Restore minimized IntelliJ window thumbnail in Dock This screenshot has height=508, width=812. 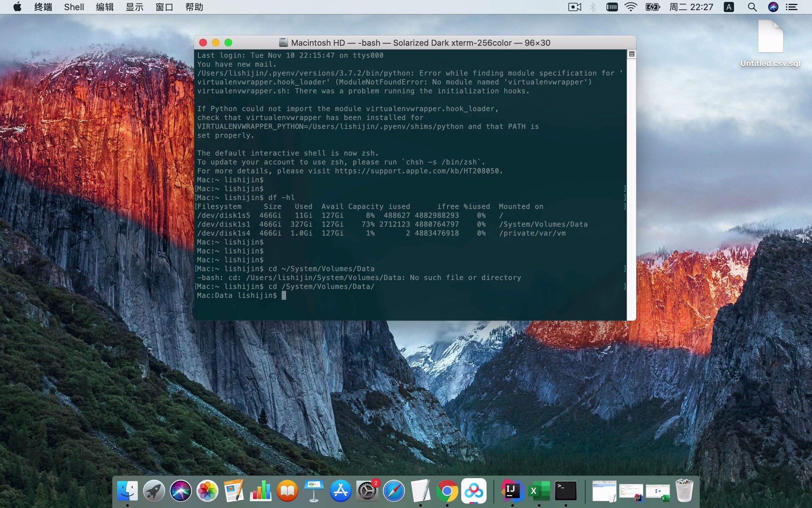631,492
